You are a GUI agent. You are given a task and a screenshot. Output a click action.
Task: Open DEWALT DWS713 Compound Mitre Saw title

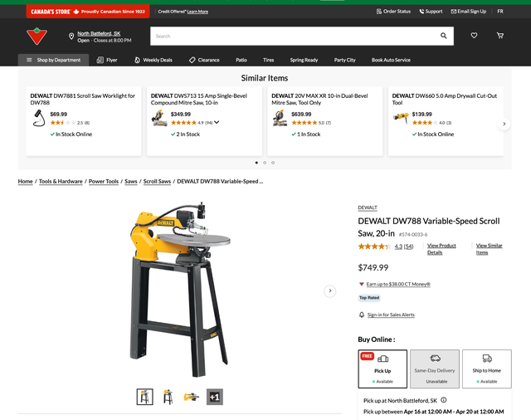[x=199, y=100]
